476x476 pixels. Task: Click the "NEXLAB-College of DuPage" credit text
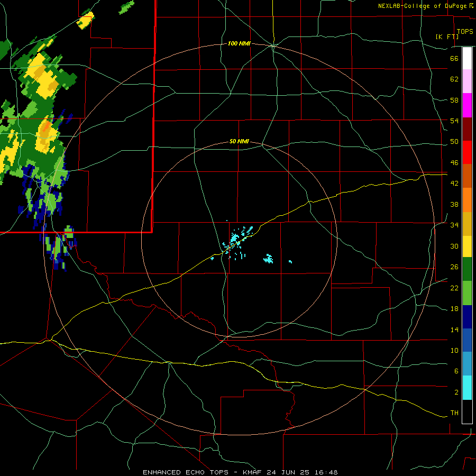(422, 6)
